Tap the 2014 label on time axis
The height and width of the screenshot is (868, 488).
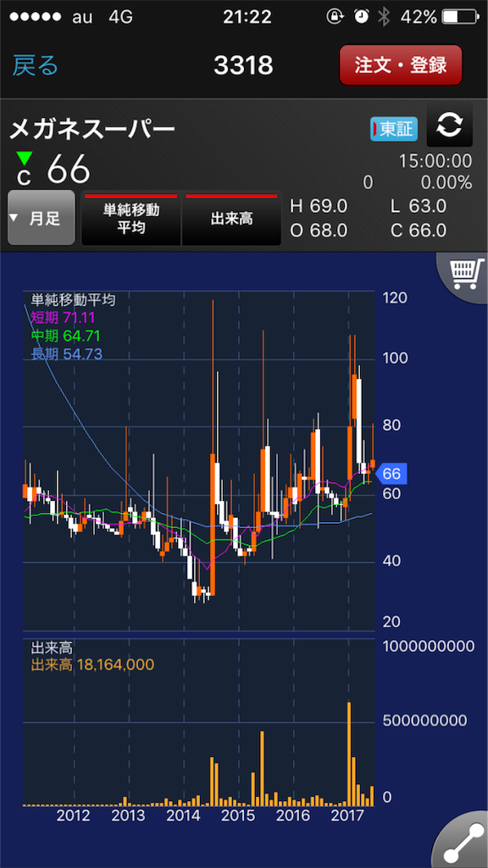[183, 816]
